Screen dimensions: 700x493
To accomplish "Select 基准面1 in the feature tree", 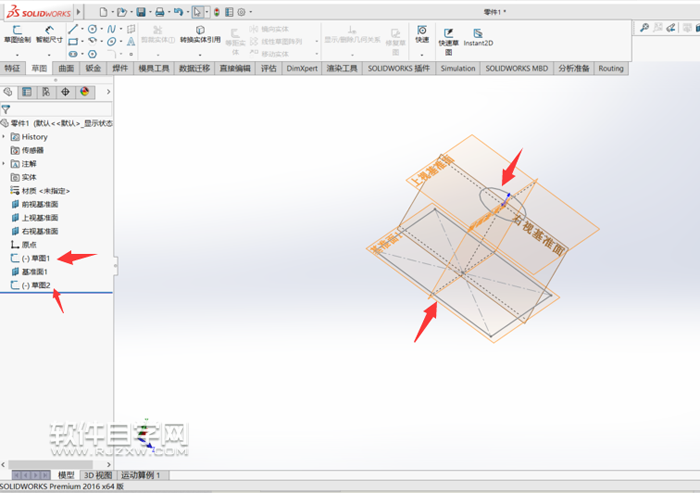I will pyautogui.click(x=29, y=272).
